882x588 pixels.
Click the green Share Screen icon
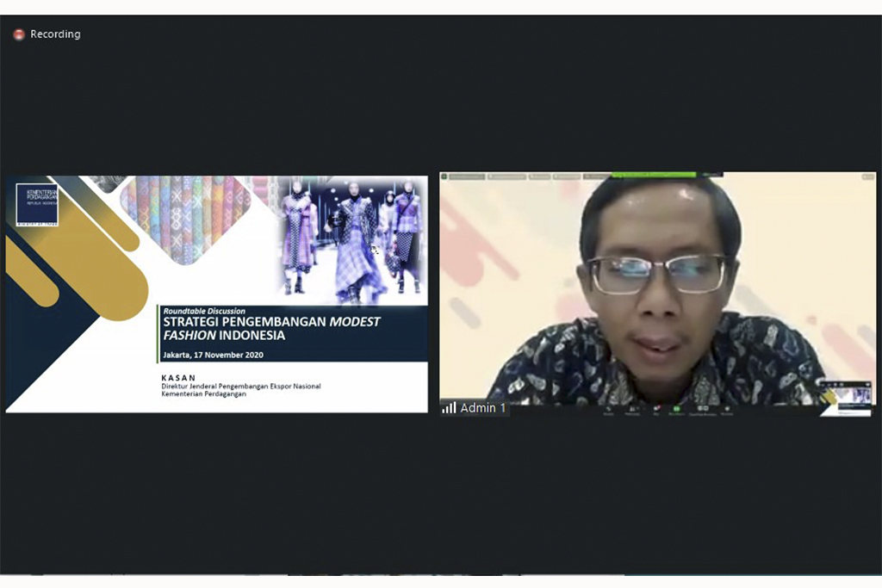(x=677, y=409)
